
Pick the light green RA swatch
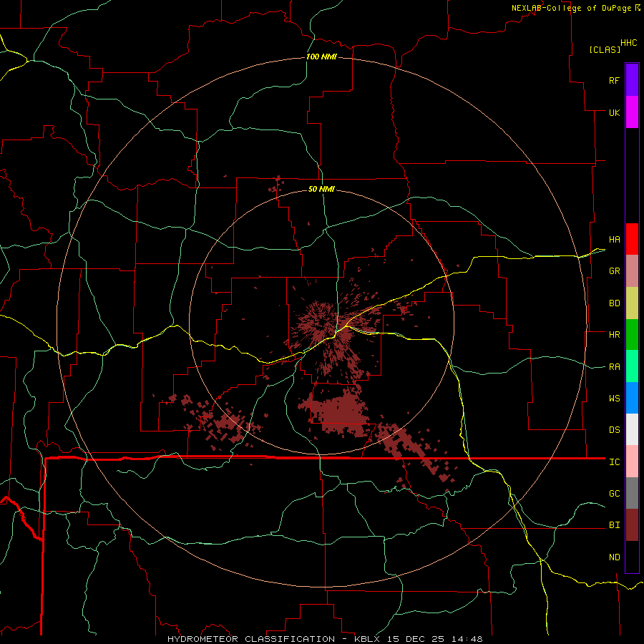[632, 366]
